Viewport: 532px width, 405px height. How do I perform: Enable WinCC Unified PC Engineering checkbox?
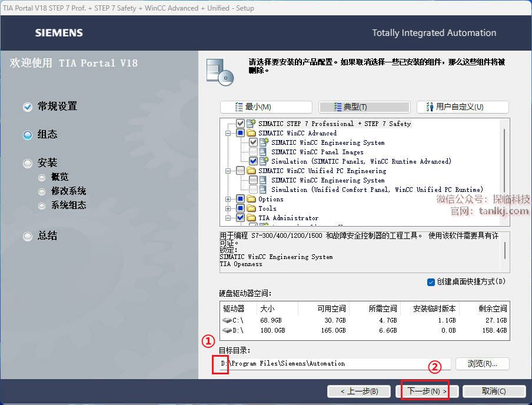[240, 171]
